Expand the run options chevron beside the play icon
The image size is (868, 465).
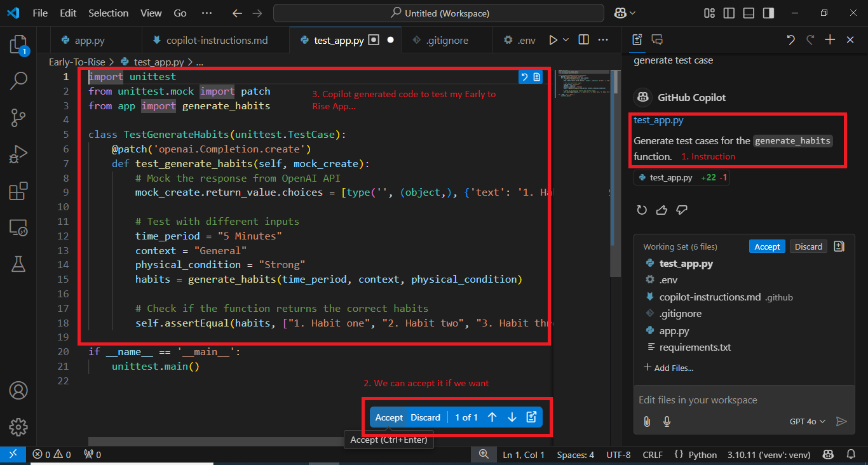tap(566, 40)
